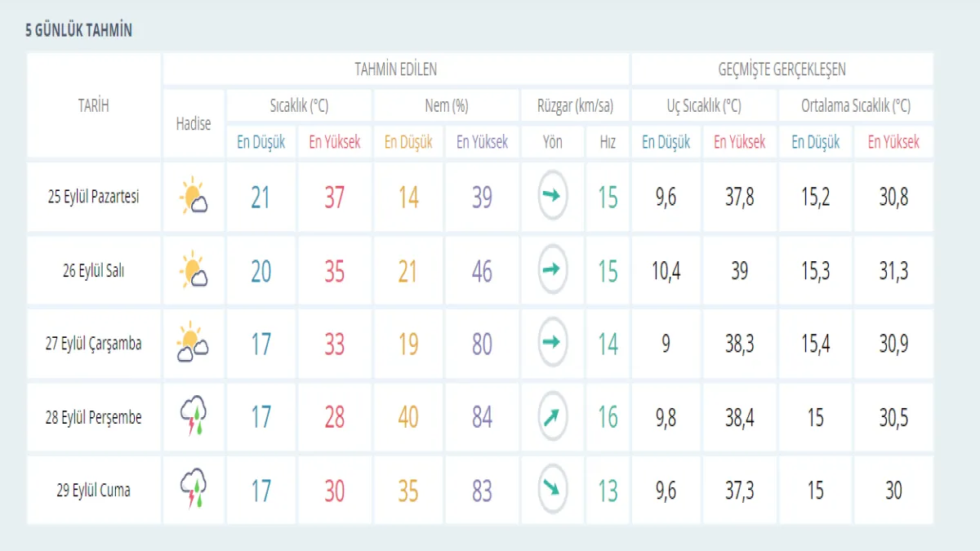
Task: Click the GEÇMİŞTE GERÇEKLEŞEN header
Action: 782,69
